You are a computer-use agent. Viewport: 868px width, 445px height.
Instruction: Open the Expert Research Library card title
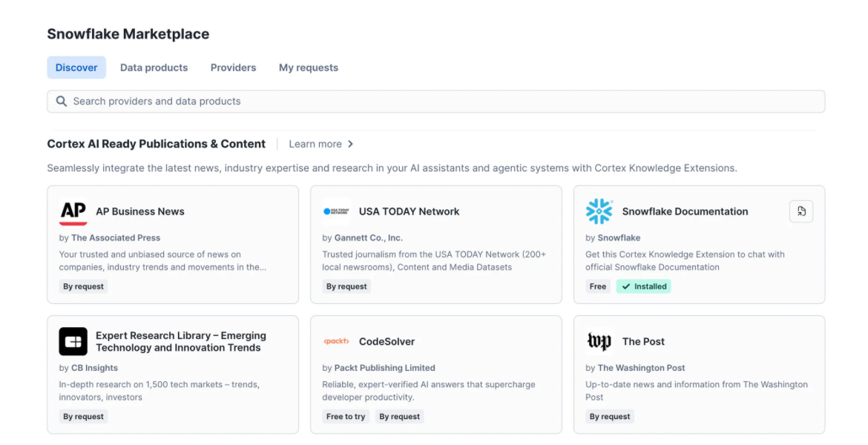[181, 341]
